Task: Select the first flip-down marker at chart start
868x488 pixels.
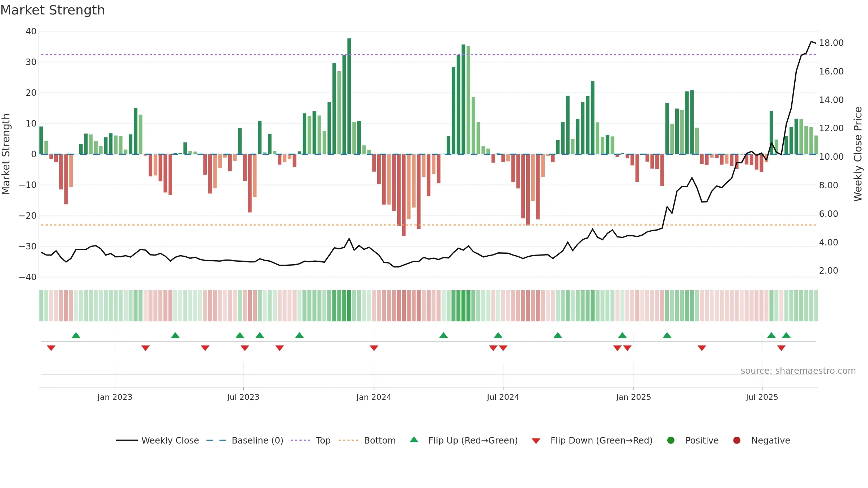Action: click(x=51, y=348)
